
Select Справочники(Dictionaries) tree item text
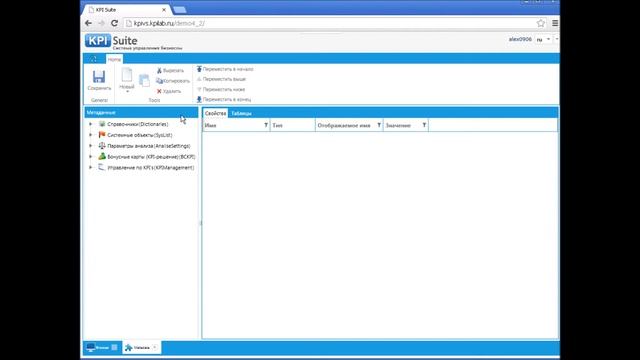(138, 124)
